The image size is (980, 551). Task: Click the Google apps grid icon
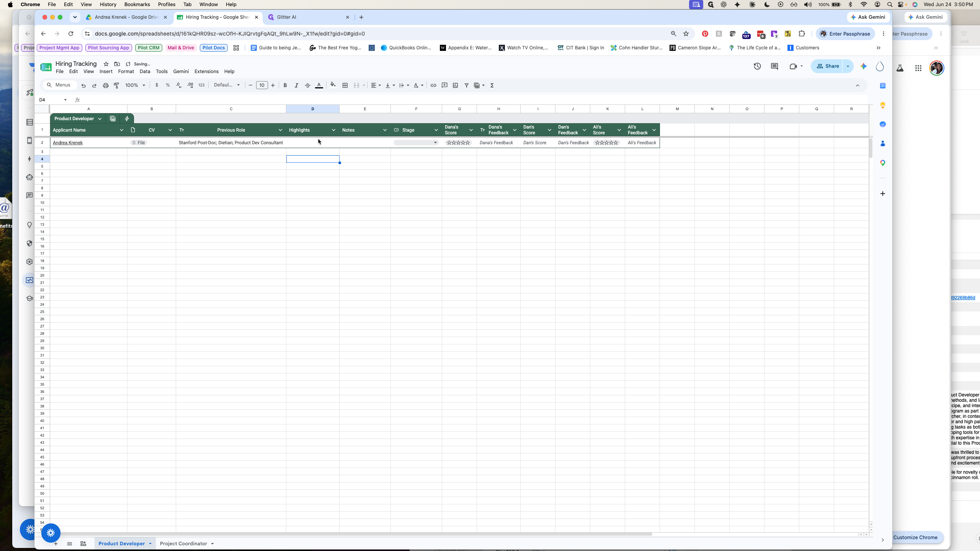coord(918,68)
